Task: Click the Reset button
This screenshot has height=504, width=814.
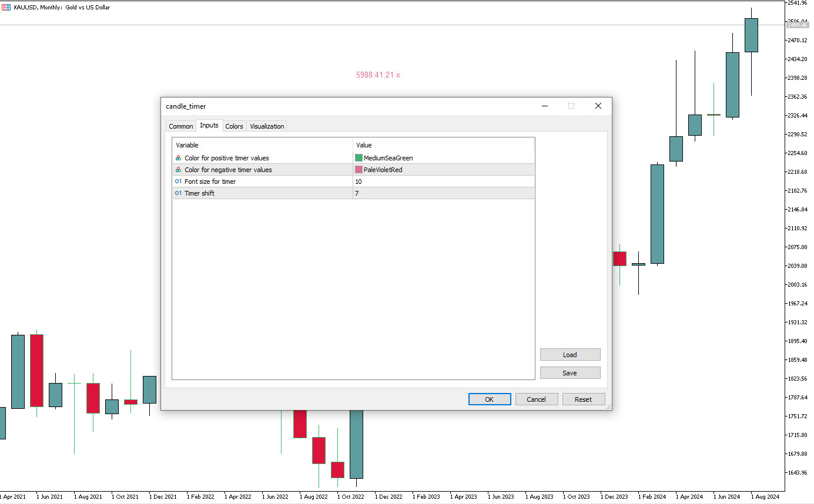Action: coord(583,399)
